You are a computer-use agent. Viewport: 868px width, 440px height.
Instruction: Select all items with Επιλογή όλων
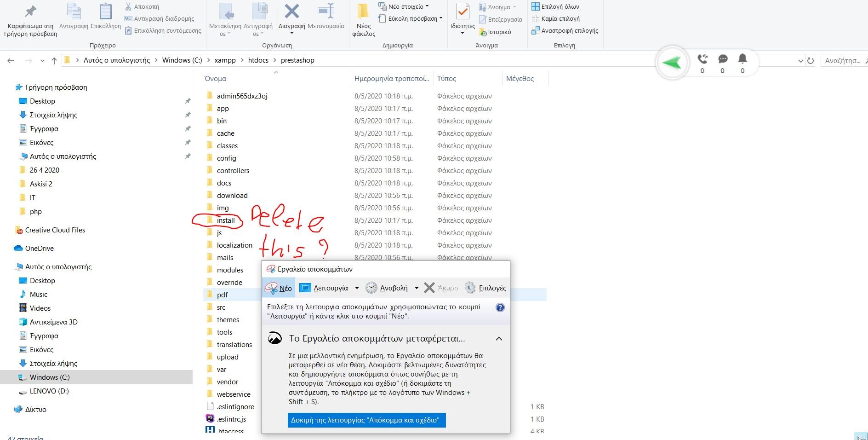555,6
